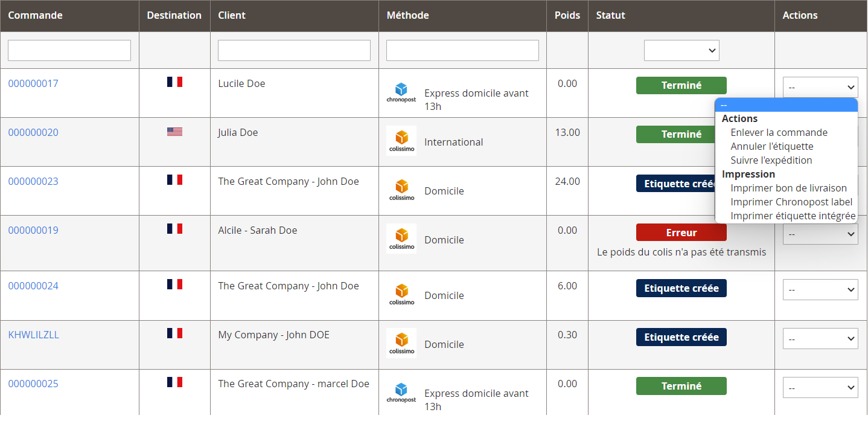868x421 pixels.
Task: Click Colissimo logo in order KHWLILZLL row
Action: pos(401,343)
